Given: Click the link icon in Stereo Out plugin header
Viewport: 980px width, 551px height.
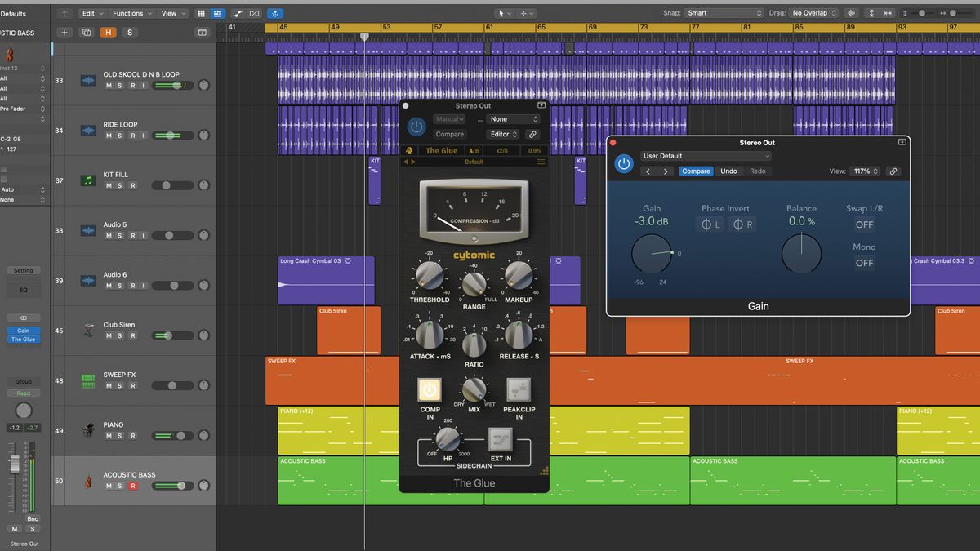Looking at the screenshot, I should 894,171.
